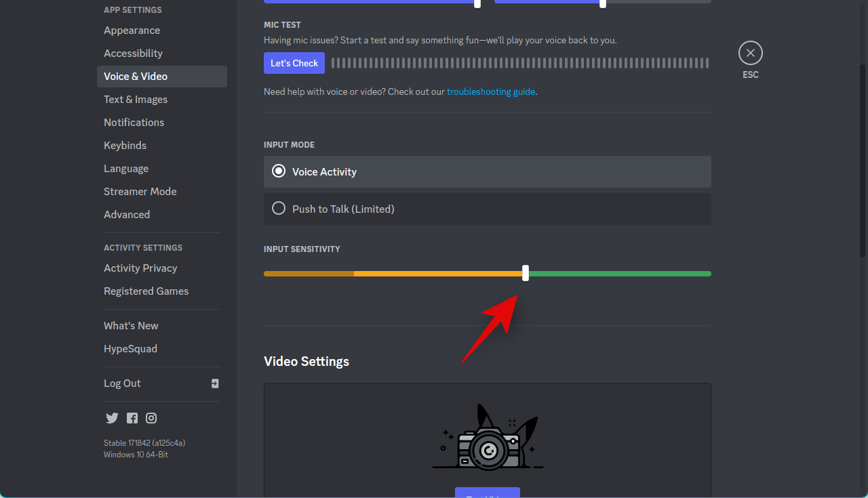
Task: Click the camera illustration in video preview
Action: (487, 439)
